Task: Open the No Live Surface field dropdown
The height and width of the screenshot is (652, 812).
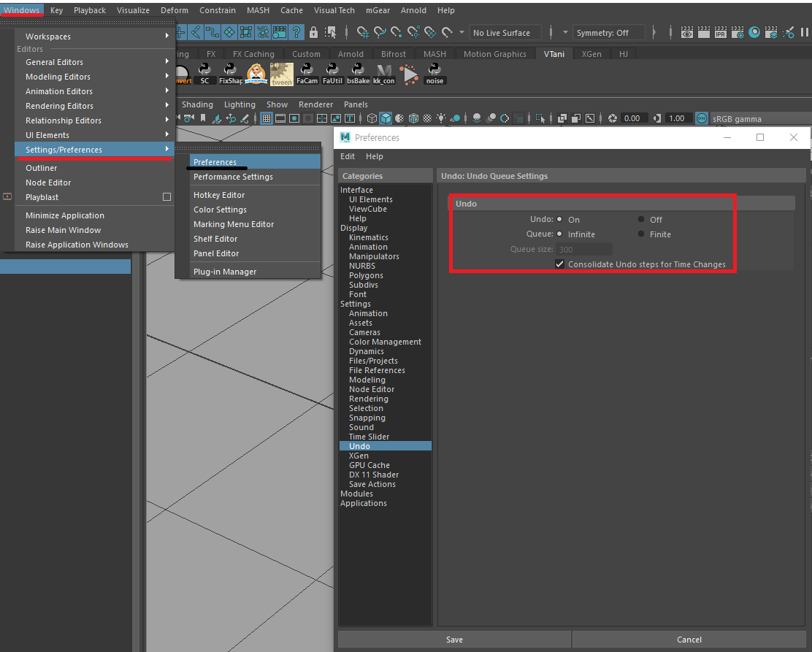Action: coord(505,33)
